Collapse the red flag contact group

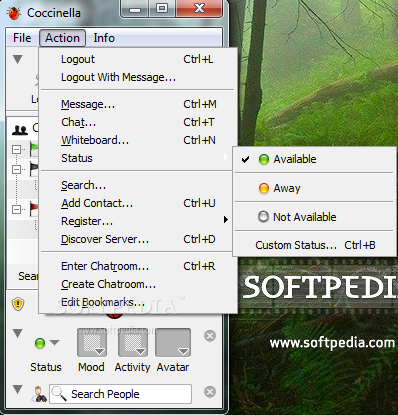pos(16,210)
